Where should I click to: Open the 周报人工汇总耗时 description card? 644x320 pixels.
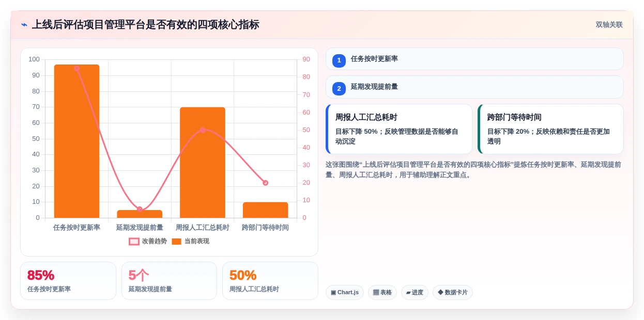[x=399, y=129]
